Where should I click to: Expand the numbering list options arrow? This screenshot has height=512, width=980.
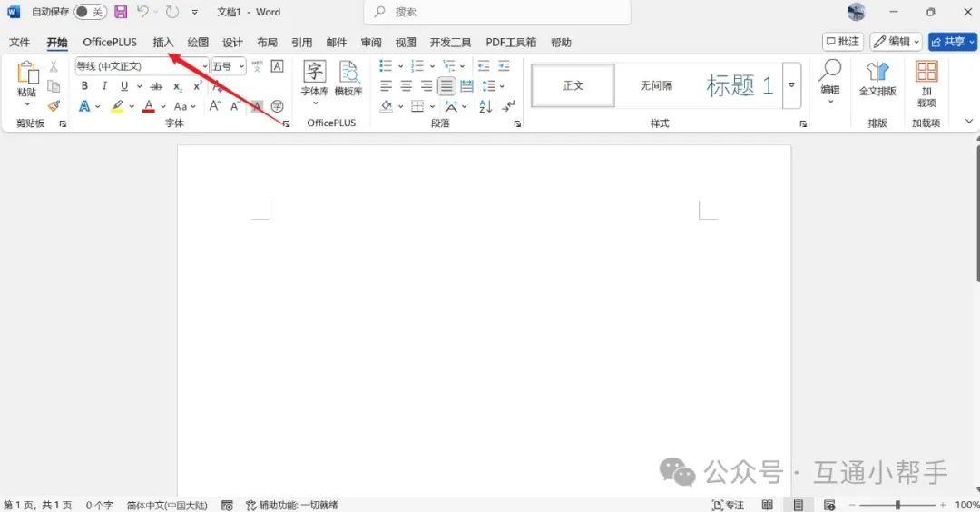click(432, 66)
